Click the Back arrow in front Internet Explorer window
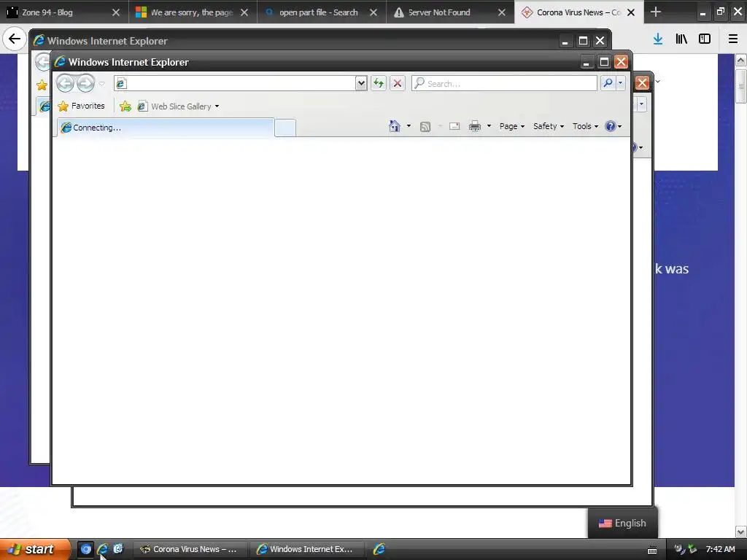The height and width of the screenshot is (560, 747). pyautogui.click(x=65, y=84)
